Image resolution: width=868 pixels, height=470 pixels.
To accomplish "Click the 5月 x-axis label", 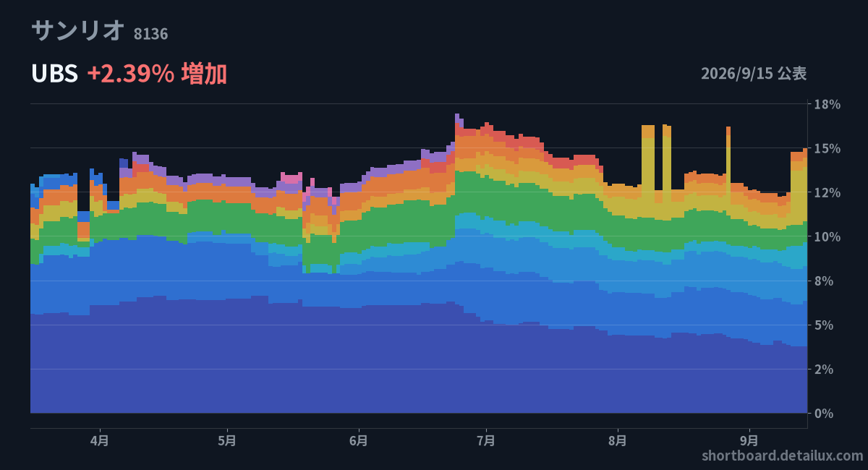I will point(227,440).
